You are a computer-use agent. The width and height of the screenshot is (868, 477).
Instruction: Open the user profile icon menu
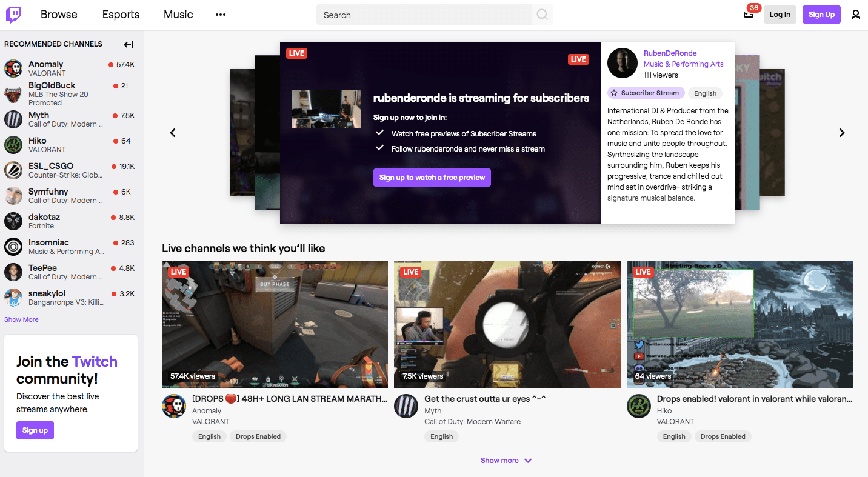[855, 15]
